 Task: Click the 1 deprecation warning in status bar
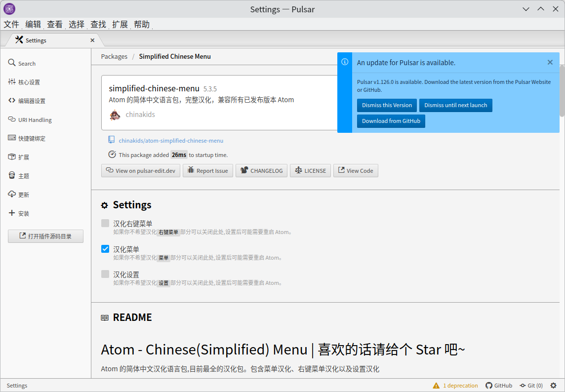(x=455, y=386)
